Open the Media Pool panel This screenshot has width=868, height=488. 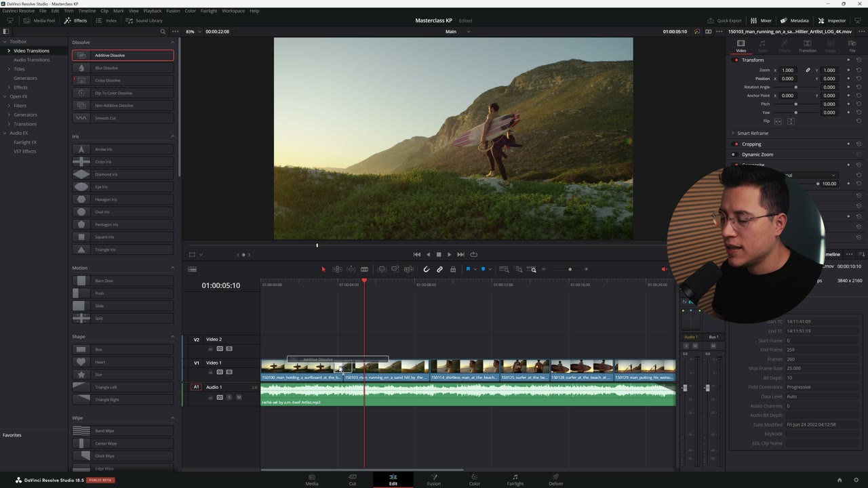39,20
